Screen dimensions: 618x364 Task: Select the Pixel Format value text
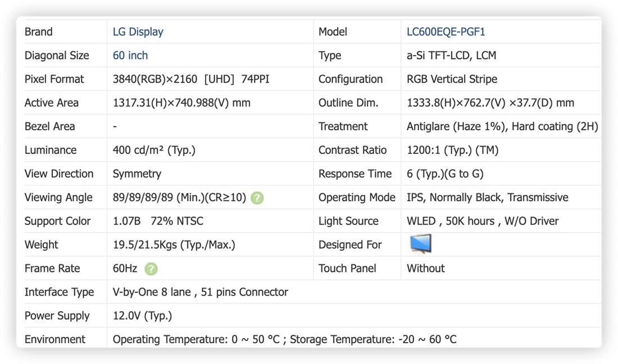191,79
